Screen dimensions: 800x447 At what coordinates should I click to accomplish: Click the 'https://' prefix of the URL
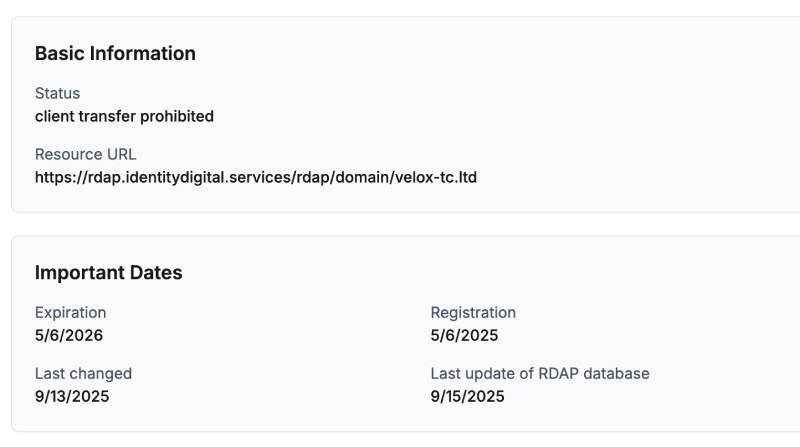point(60,177)
